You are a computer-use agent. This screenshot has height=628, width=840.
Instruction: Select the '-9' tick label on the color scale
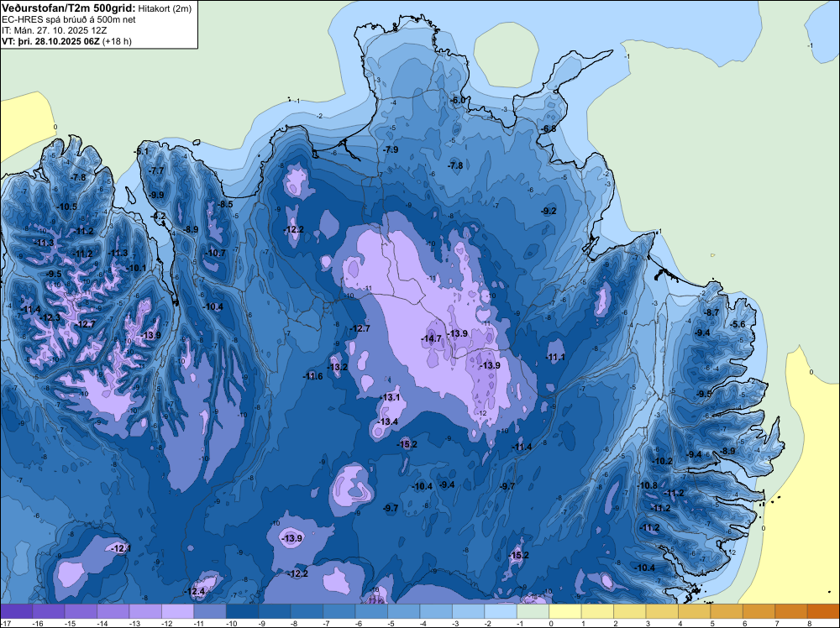[x=264, y=624]
